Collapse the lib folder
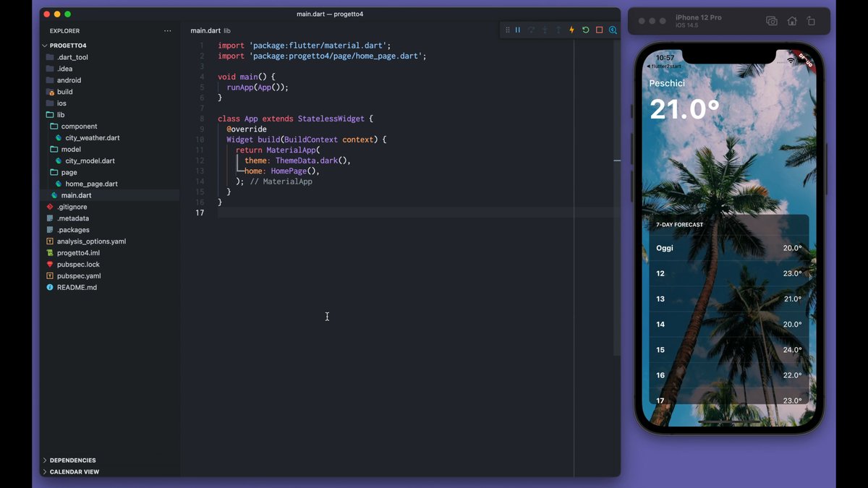This screenshot has width=868, height=488. pyautogui.click(x=61, y=115)
